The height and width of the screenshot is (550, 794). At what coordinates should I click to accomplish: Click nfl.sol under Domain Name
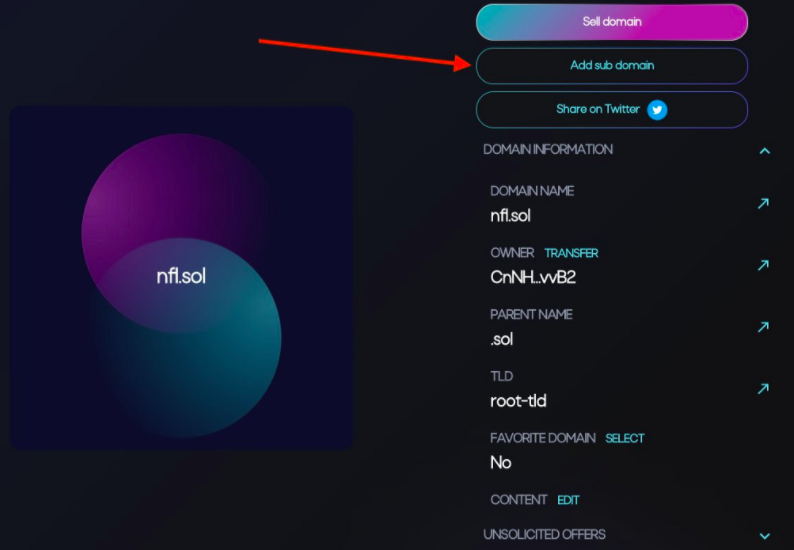(510, 216)
